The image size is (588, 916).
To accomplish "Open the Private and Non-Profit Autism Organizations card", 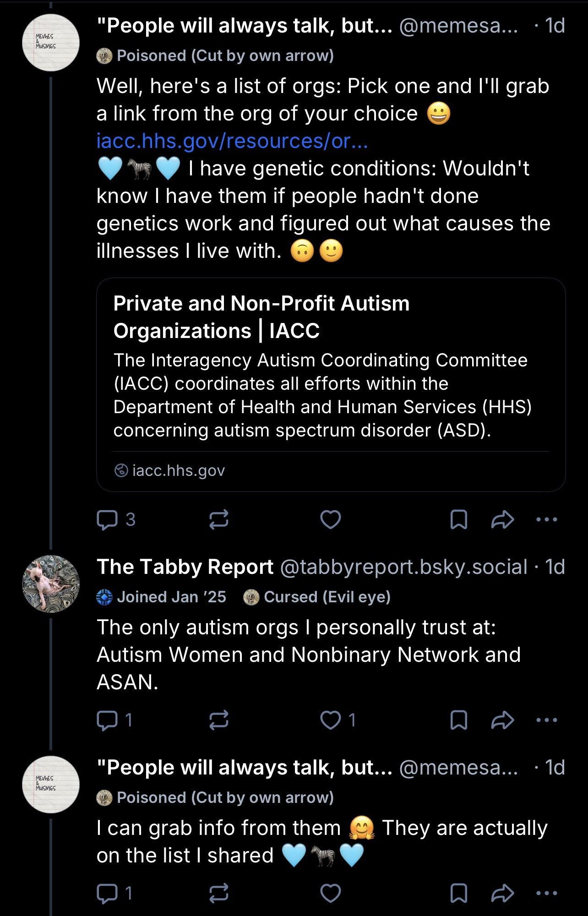I will (x=331, y=384).
